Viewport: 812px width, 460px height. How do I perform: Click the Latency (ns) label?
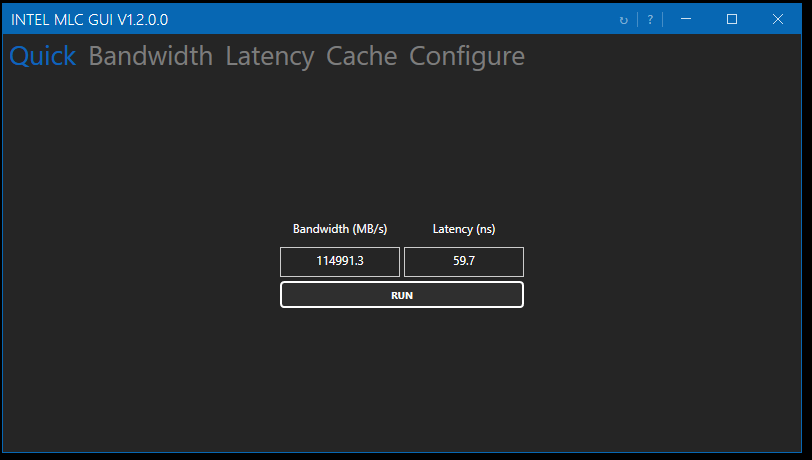pos(463,229)
